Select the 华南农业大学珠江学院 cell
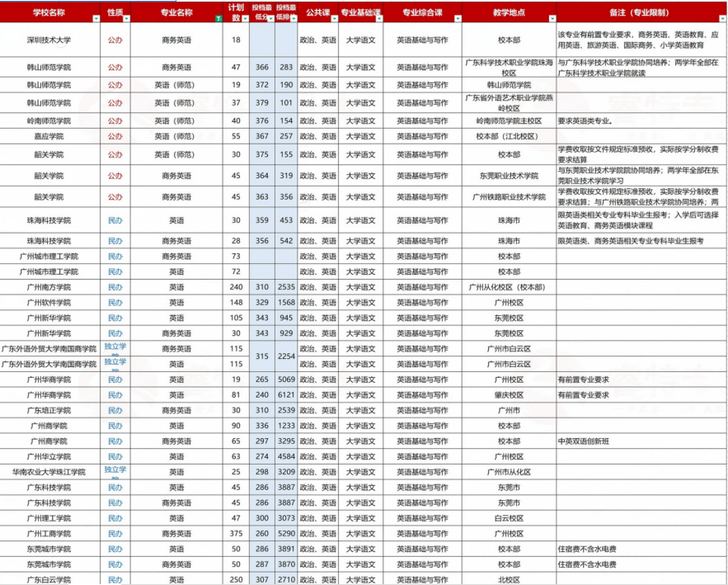 coord(49,472)
